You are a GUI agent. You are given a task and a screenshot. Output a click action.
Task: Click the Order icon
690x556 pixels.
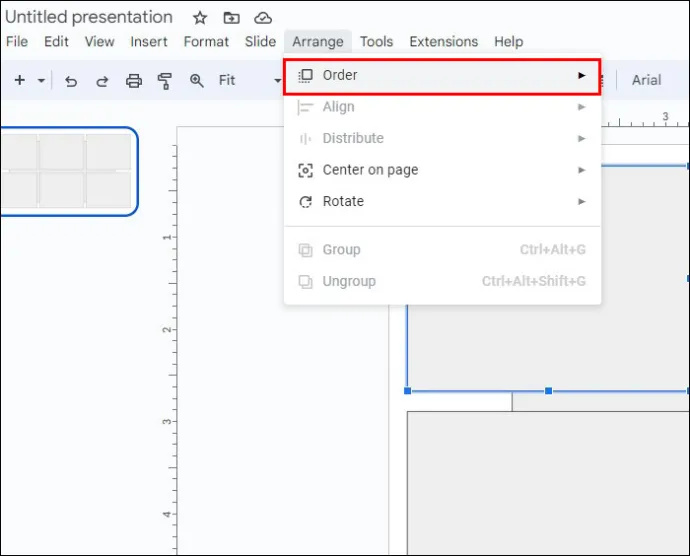pos(305,76)
